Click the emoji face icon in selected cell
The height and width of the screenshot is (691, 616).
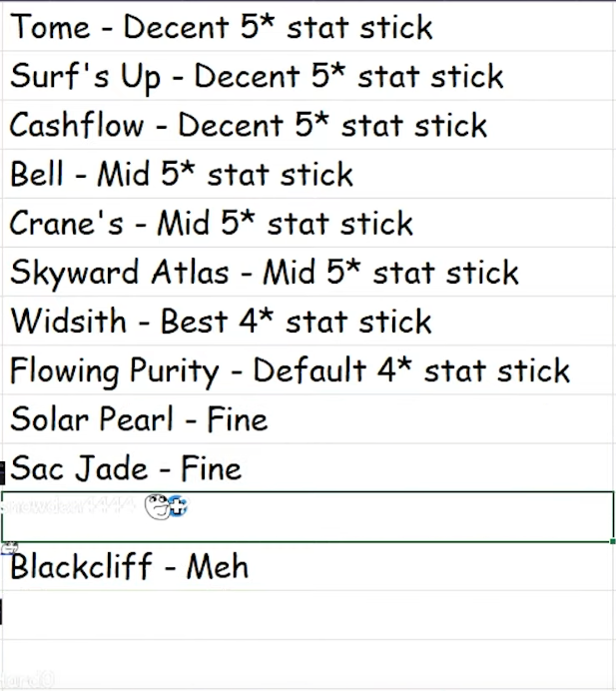point(158,507)
